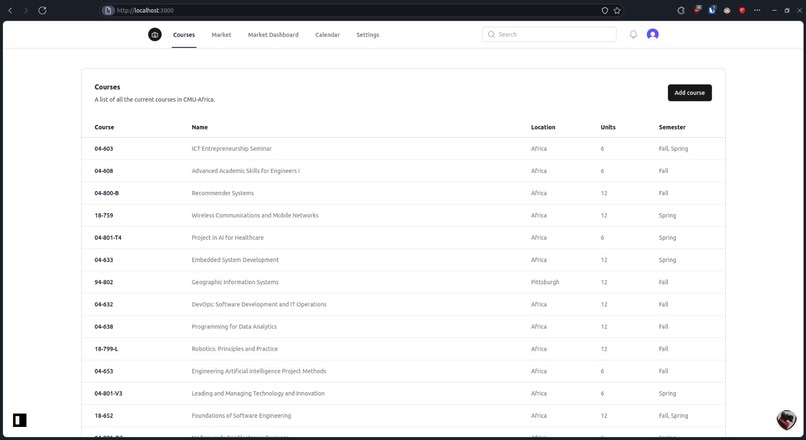Click the Course column header
806x440 pixels.
coord(104,127)
